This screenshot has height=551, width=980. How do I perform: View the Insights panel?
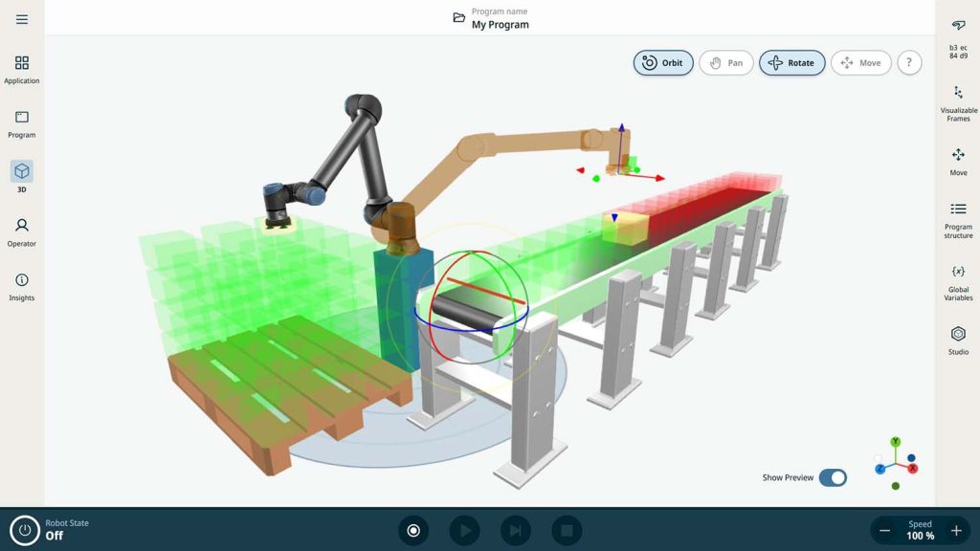pyautogui.click(x=21, y=284)
